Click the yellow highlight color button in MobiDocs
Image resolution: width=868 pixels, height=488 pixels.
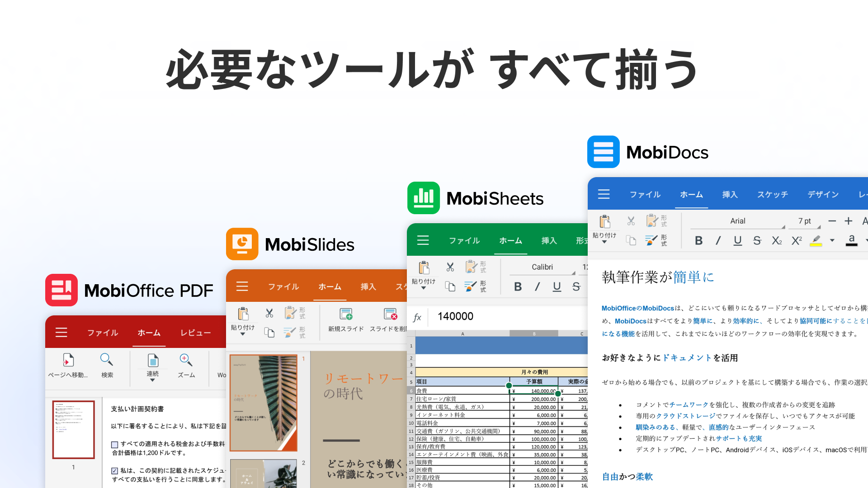(816, 241)
